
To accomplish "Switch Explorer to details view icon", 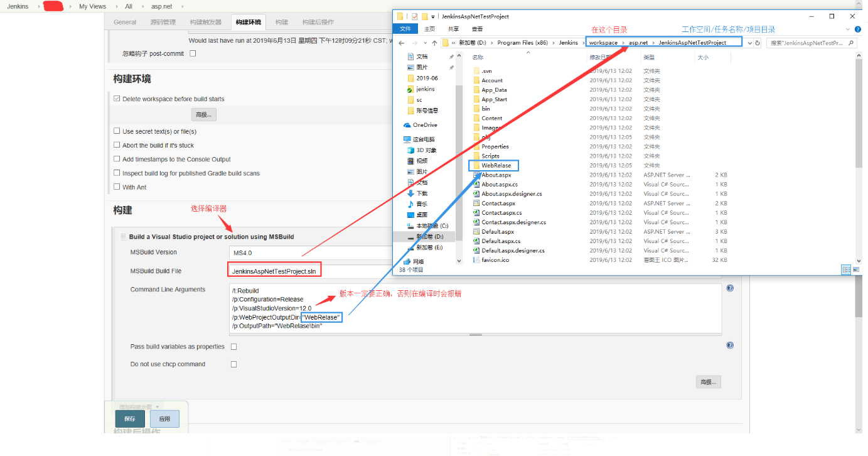I will (846, 269).
